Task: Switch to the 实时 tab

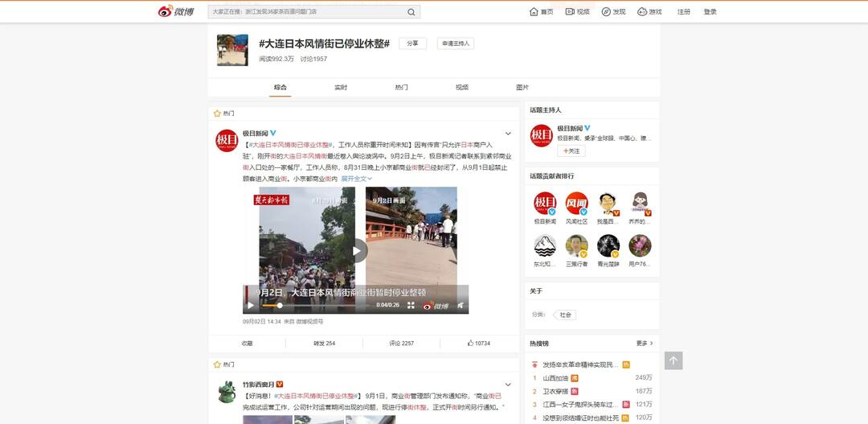Action: tap(341, 87)
